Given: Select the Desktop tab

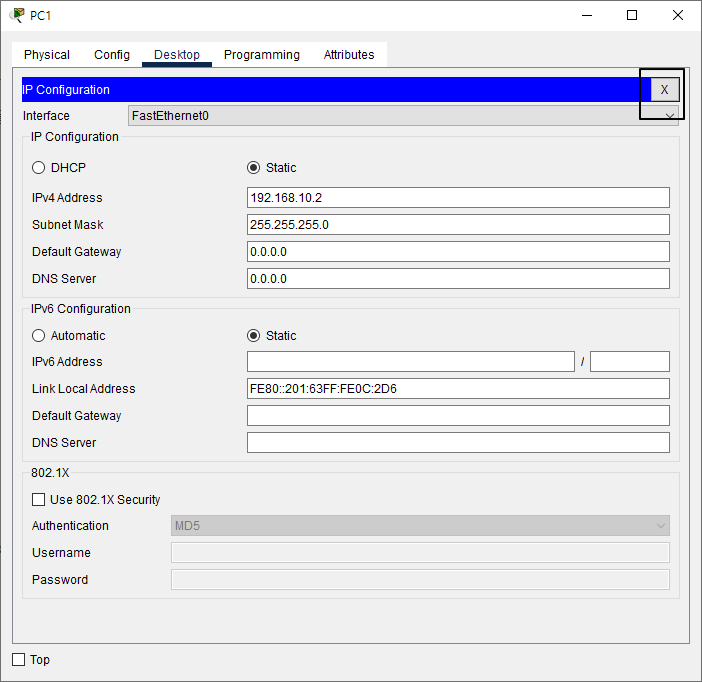Looking at the screenshot, I should tap(177, 55).
